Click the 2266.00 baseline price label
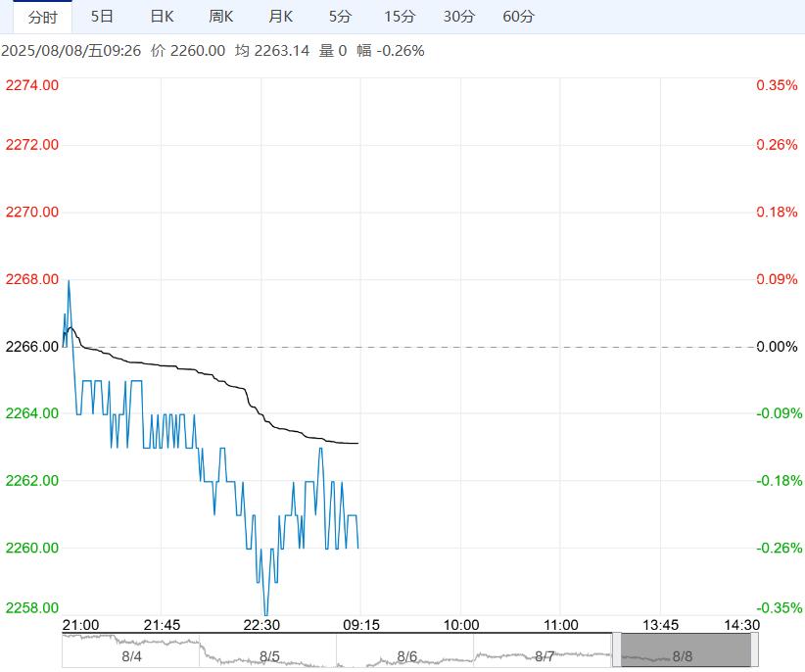Image resolution: width=805 pixels, height=672 pixels. (32, 347)
